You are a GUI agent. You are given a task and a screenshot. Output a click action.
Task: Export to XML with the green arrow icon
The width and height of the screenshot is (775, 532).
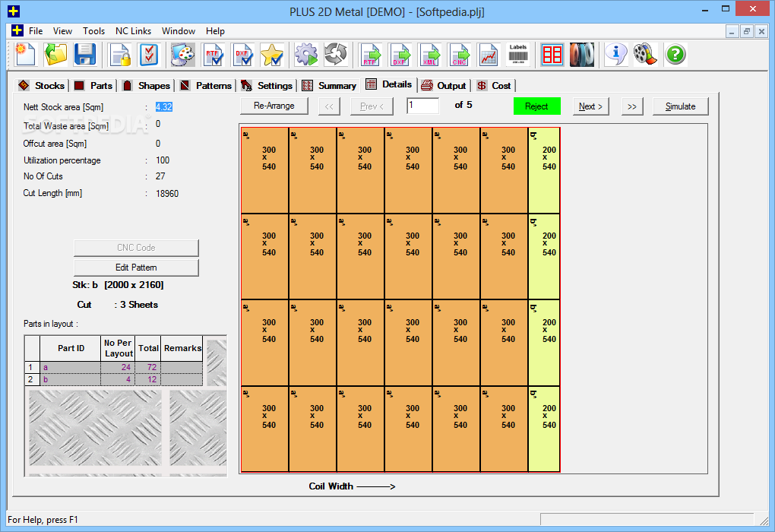tap(429, 55)
